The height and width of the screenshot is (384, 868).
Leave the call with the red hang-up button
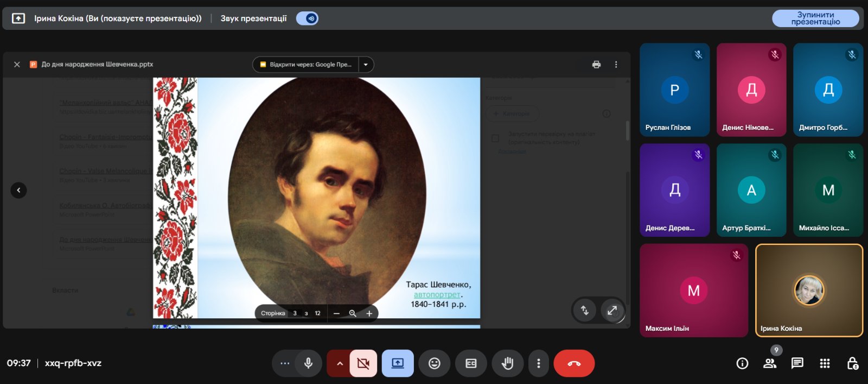click(x=574, y=363)
